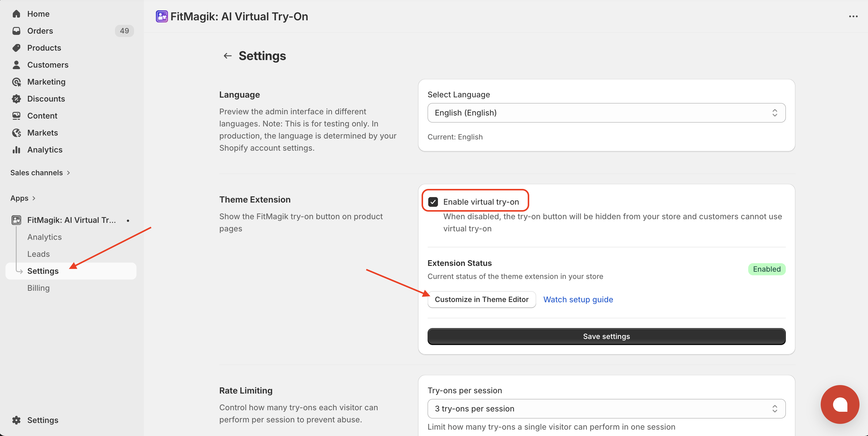Screen dimensions: 868x436
Task: Open the Try-ons per session dropdown
Action: [606, 409]
